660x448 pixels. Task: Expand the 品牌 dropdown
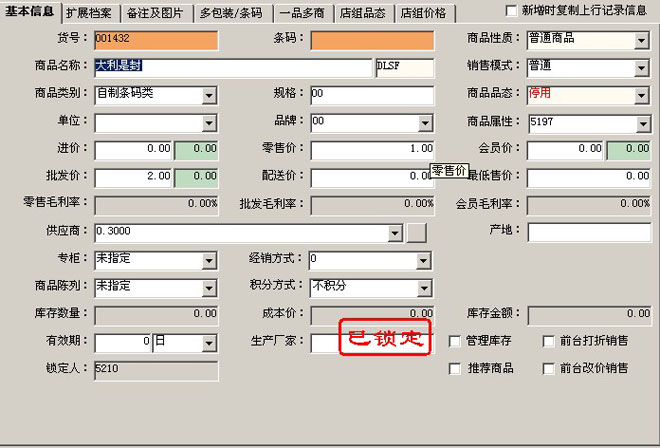[425, 123]
